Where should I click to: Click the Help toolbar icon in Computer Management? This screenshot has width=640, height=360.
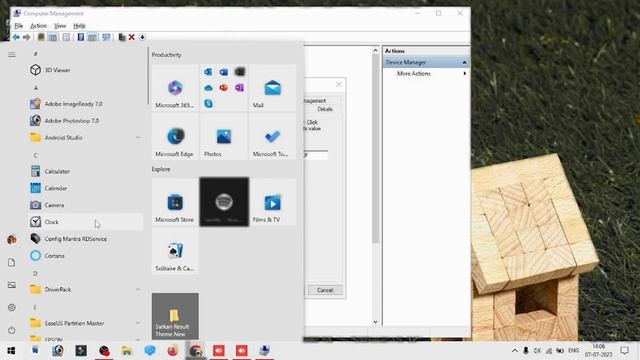[81, 37]
